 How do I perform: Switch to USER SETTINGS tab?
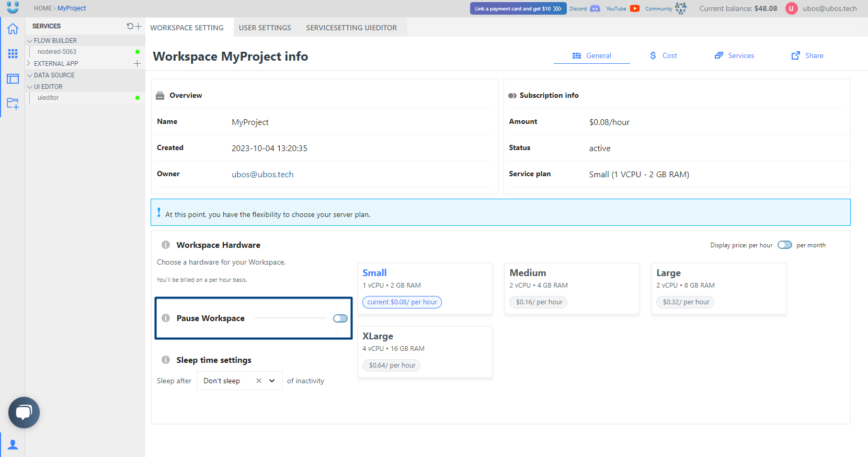click(x=265, y=28)
